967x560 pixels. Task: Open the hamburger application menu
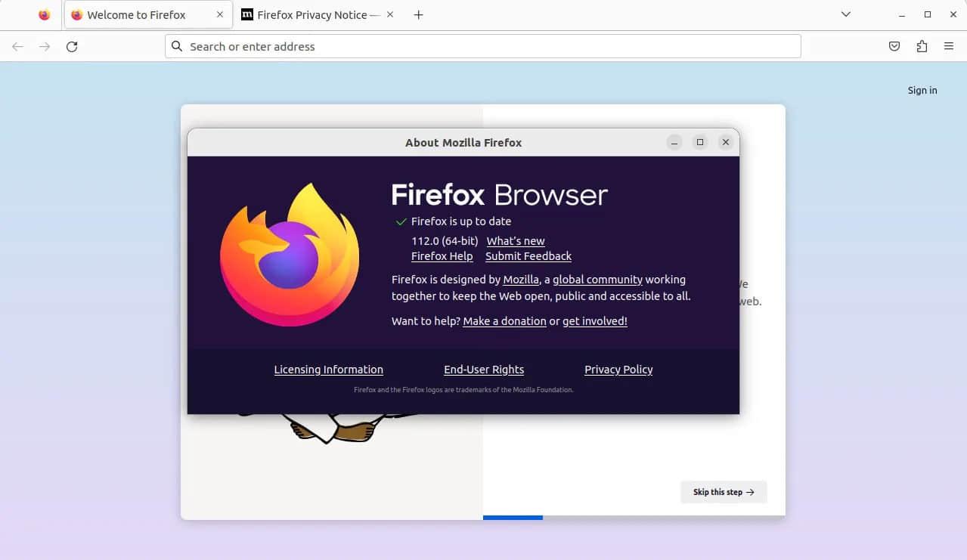949,47
